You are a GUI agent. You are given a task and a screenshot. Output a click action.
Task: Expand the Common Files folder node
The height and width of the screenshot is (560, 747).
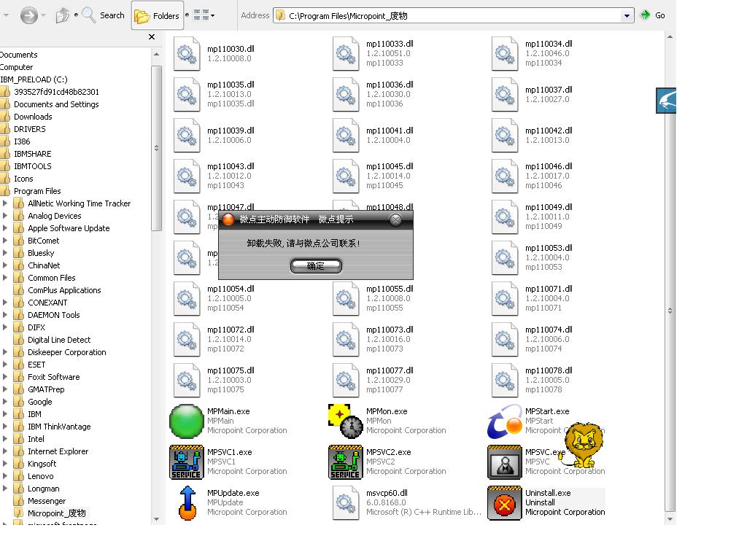pos(5,278)
